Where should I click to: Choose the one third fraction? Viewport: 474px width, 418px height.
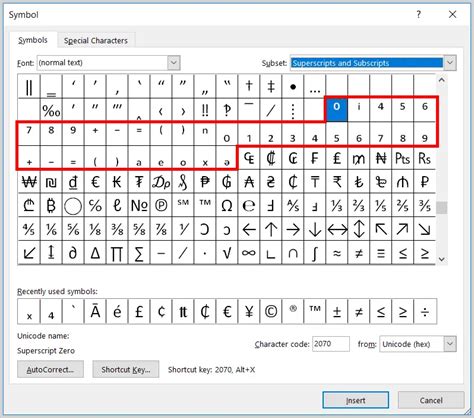click(x=337, y=205)
